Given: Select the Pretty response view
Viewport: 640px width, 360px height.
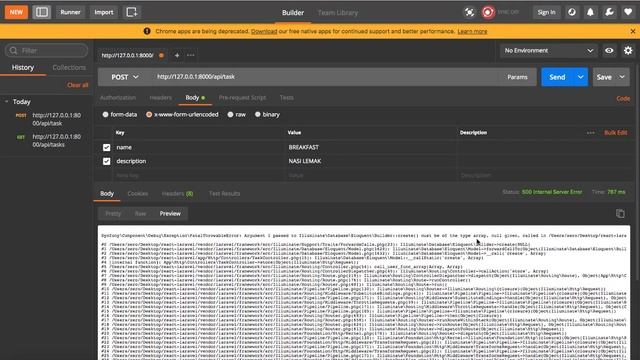Looking at the screenshot, I should (x=113, y=213).
